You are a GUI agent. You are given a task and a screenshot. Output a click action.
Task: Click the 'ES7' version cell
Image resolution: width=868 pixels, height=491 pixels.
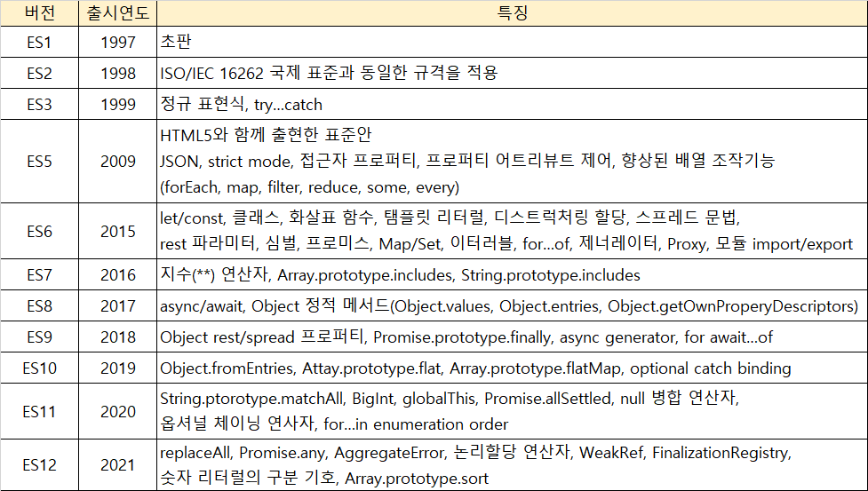(x=39, y=275)
